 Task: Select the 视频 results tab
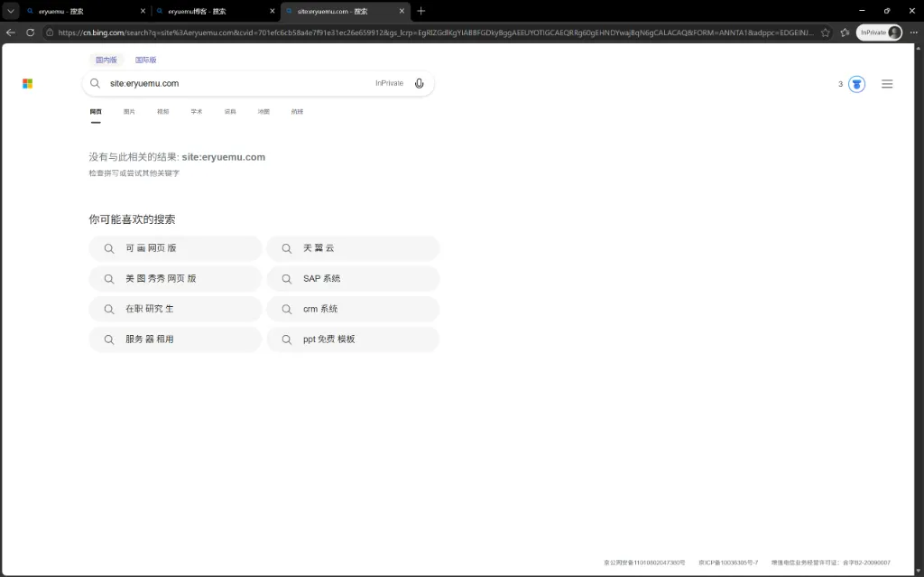162,111
